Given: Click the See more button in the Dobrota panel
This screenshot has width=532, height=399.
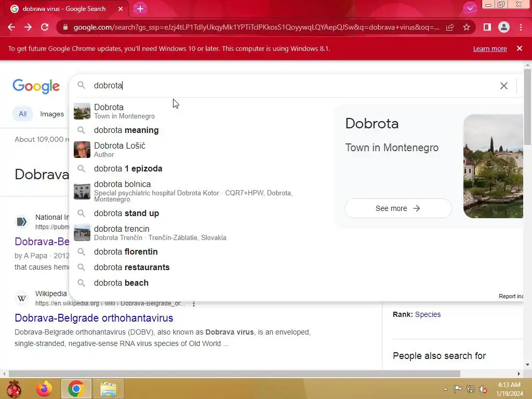Looking at the screenshot, I should click(398, 208).
